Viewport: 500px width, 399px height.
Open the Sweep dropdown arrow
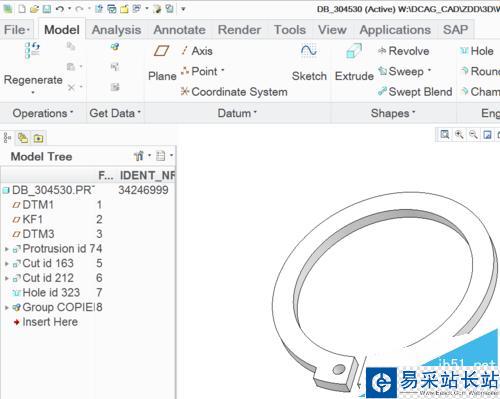(429, 70)
